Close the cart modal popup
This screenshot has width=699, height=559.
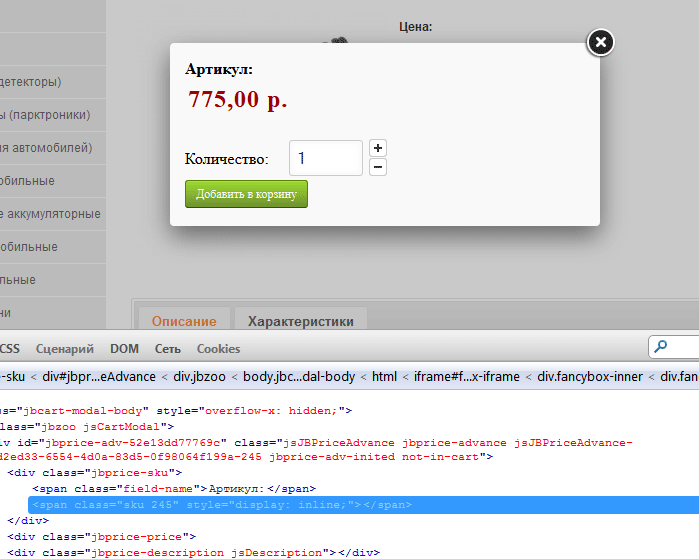[600, 42]
